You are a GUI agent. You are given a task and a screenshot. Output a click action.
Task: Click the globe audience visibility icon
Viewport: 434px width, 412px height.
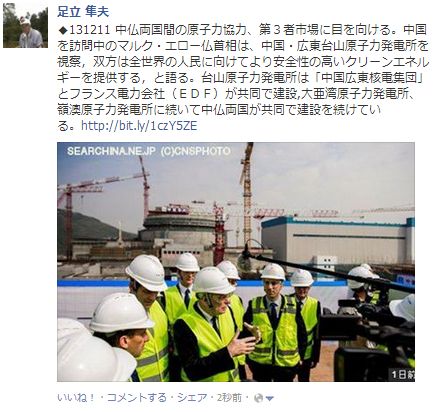pos(258,398)
